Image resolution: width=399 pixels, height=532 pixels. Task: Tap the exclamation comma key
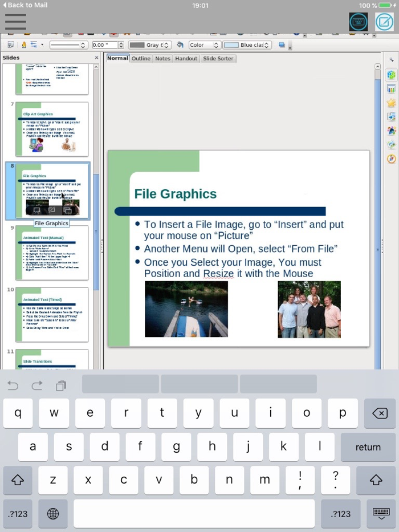click(300, 480)
